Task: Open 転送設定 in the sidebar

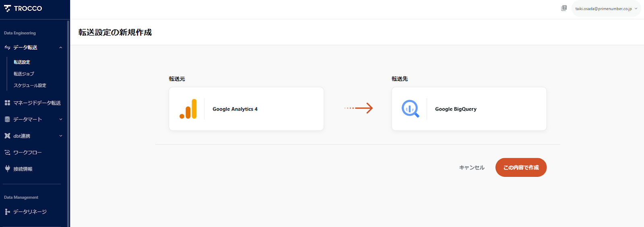Action: (x=22, y=62)
